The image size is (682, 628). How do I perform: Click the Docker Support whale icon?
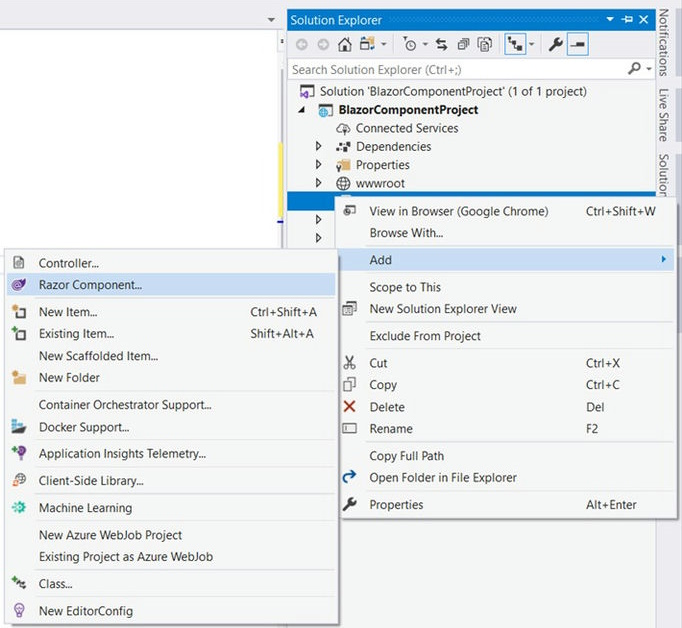coord(19,427)
